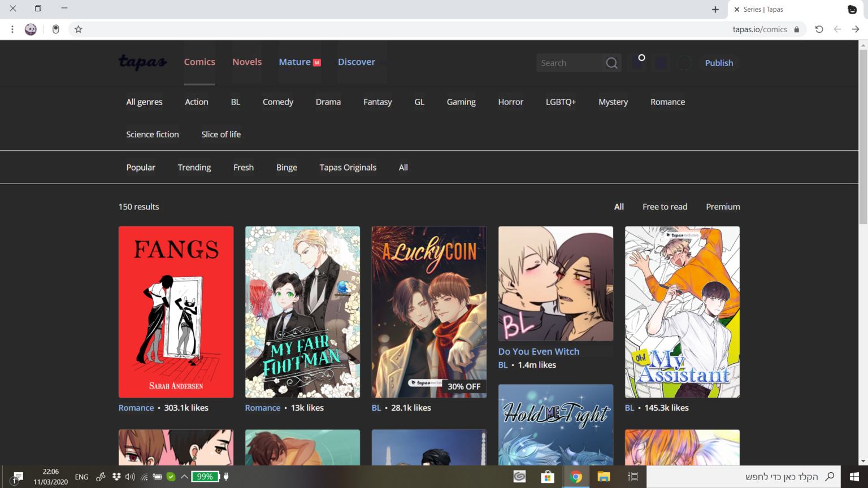Click the Chrome three-dot menu icon
This screenshot has width=868, height=488.
click(x=12, y=29)
